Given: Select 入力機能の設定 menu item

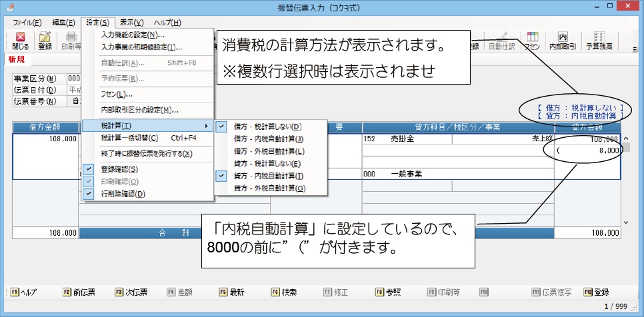Looking at the screenshot, I should tap(132, 35).
